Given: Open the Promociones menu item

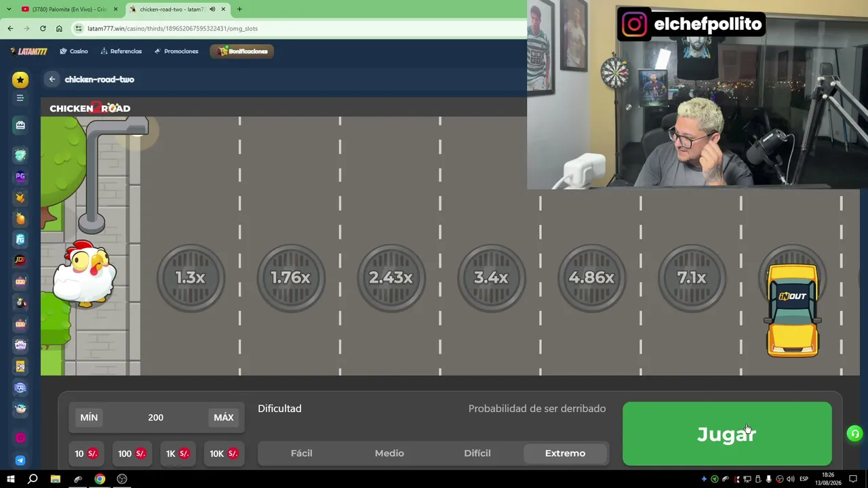Looking at the screenshot, I should click(x=176, y=52).
